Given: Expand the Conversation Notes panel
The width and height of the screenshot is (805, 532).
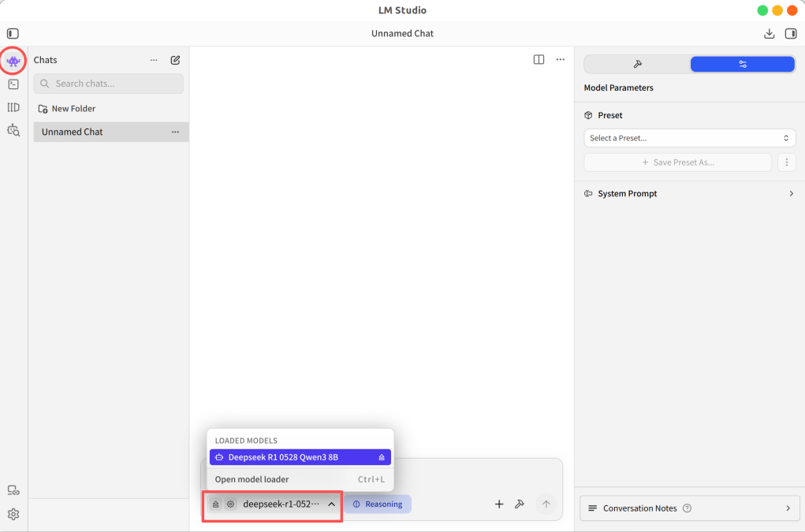Looking at the screenshot, I should [x=689, y=508].
